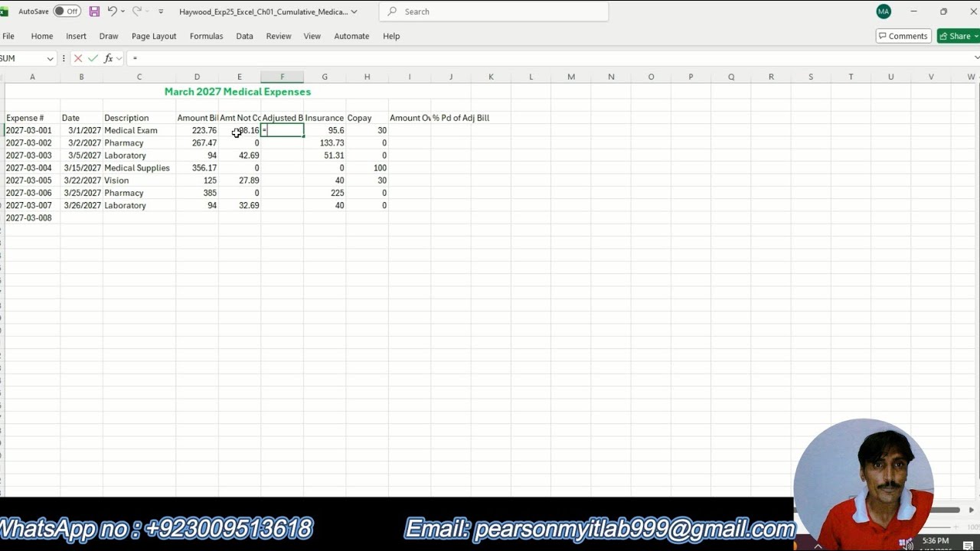
Task: Open the File menu
Action: 8,36
